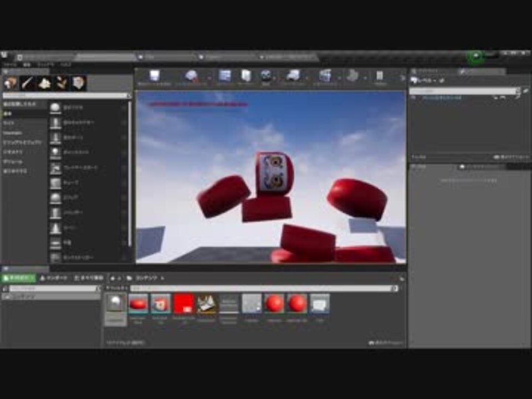Click the asset search field in content browser
Screen dimensions: 532x399
(x=264, y=288)
